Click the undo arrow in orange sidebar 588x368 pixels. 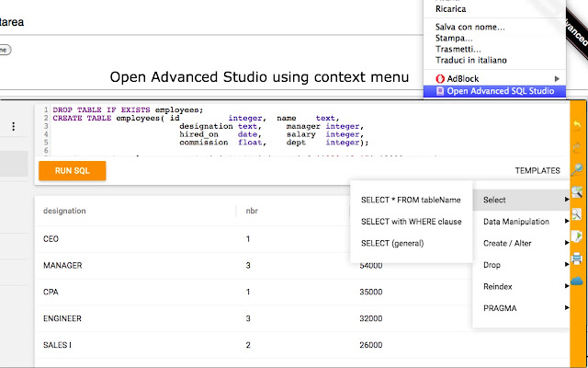[577, 125]
